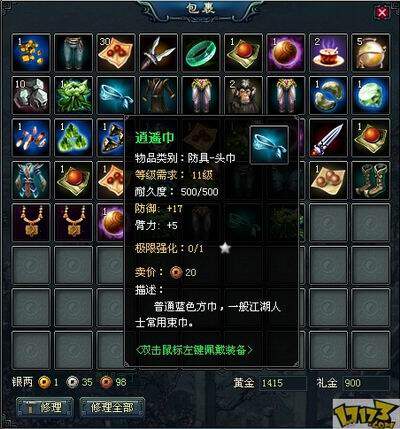Select the gold nuggets item in first slot
The height and width of the screenshot is (429, 400).
[x=31, y=53]
